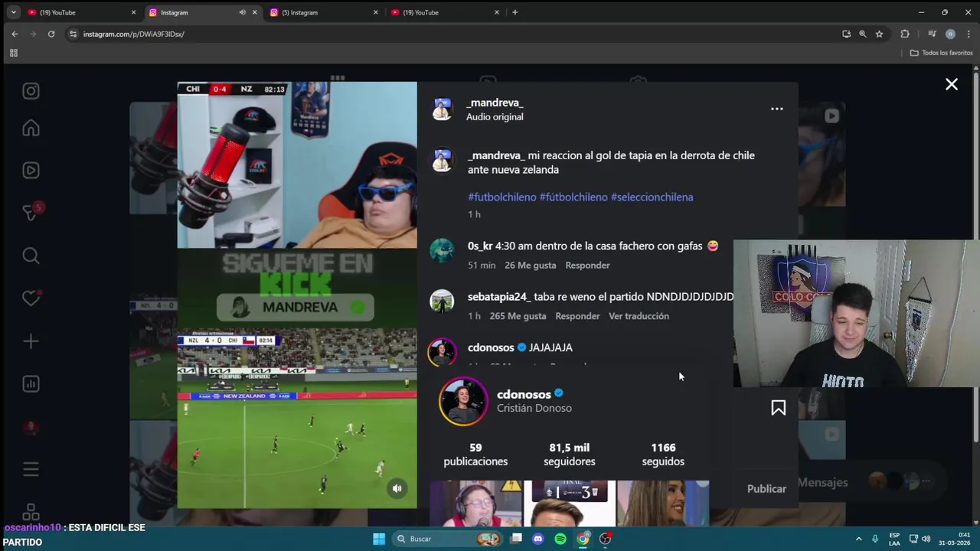Viewport: 980px width, 551px height.
Task: Open the #seleccionchilena hashtag
Action: pyautogui.click(x=652, y=197)
